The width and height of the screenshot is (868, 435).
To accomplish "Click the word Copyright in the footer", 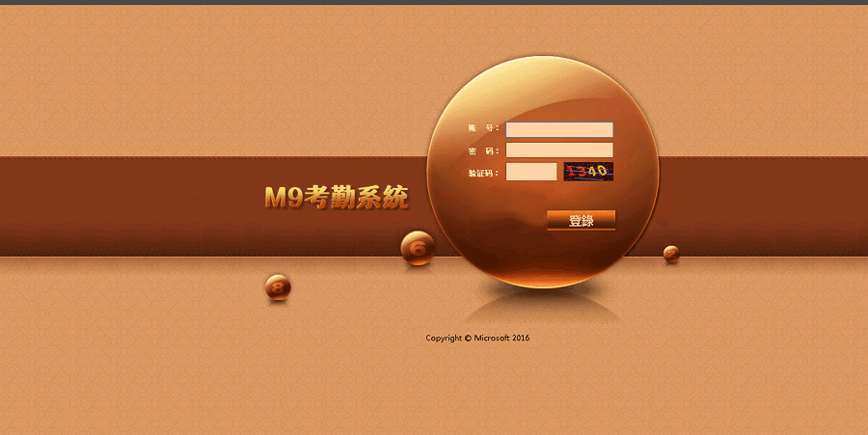I will pyautogui.click(x=444, y=339).
